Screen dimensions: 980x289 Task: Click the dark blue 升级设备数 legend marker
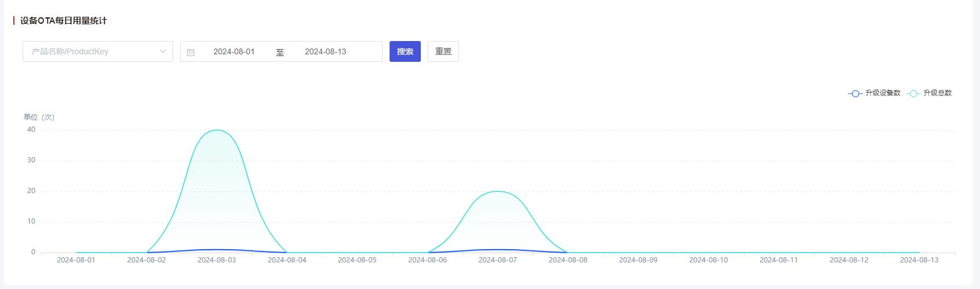[x=855, y=94]
